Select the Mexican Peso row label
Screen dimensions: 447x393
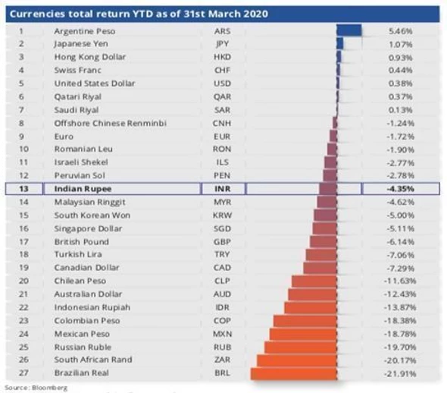(82, 334)
